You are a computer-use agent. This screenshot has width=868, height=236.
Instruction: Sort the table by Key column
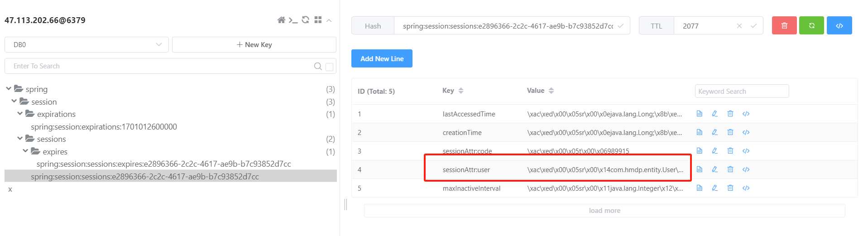click(460, 91)
